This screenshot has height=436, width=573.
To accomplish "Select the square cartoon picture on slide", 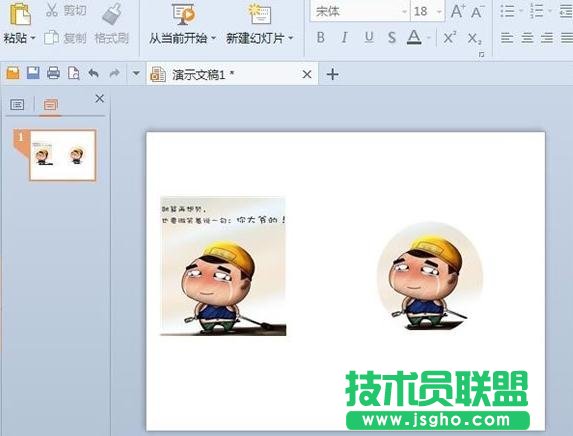I will 223,266.
